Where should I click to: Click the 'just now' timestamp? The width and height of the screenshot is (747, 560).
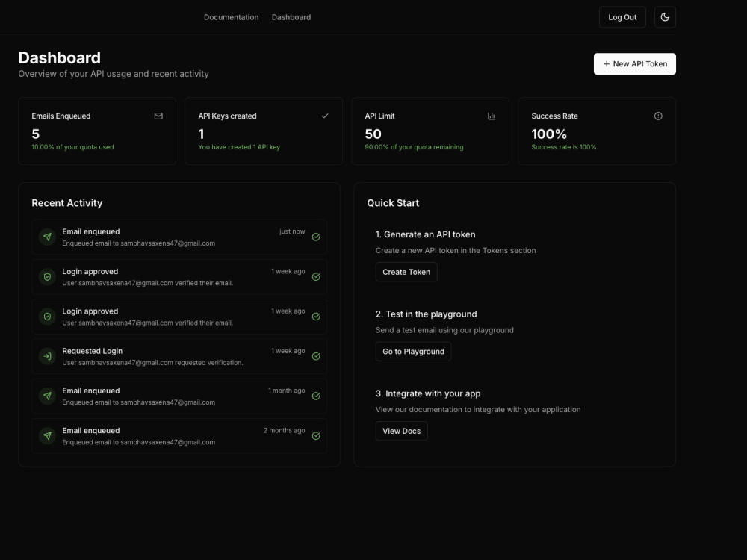coord(292,231)
